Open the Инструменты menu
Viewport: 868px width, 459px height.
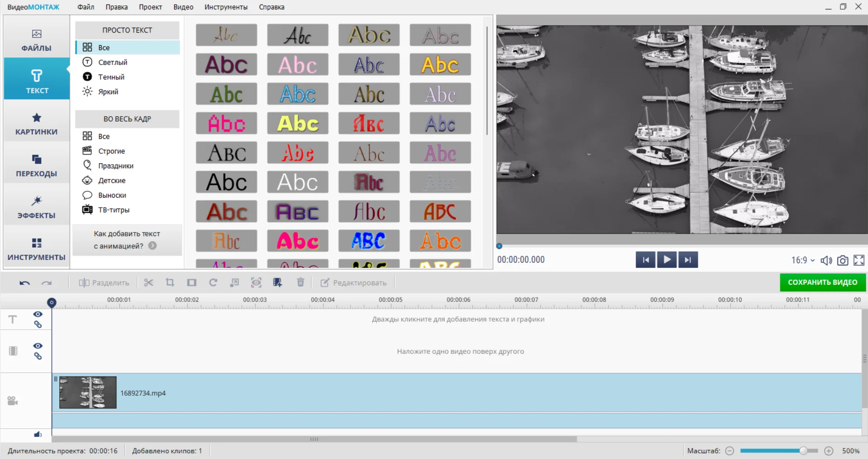[x=226, y=7]
